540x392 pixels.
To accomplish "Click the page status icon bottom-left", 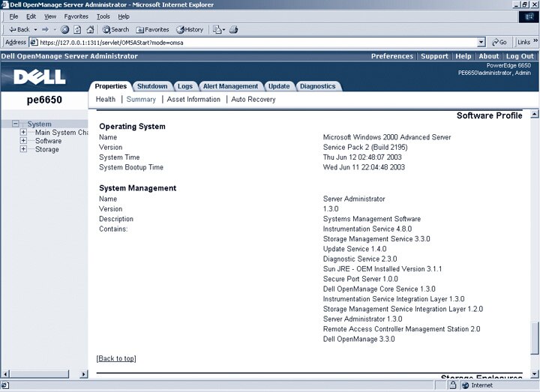I will click(x=5, y=385).
